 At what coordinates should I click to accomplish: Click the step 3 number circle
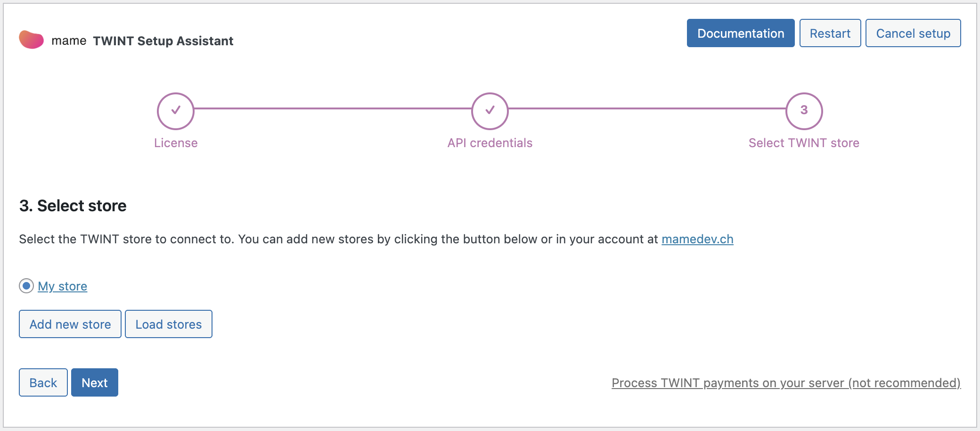click(804, 111)
